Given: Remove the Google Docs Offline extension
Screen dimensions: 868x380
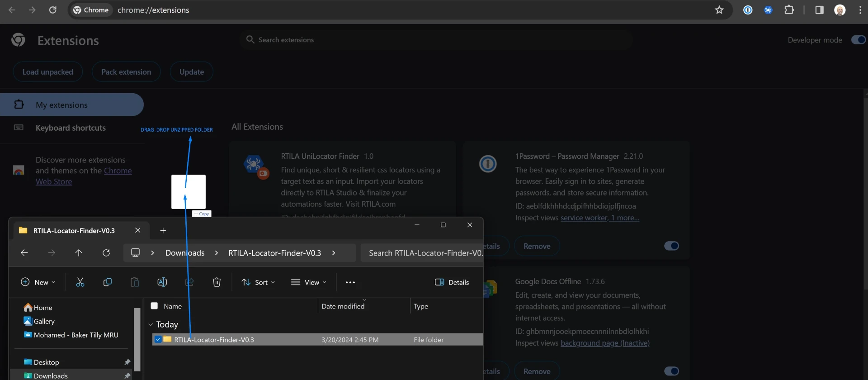Looking at the screenshot, I should [537, 371].
